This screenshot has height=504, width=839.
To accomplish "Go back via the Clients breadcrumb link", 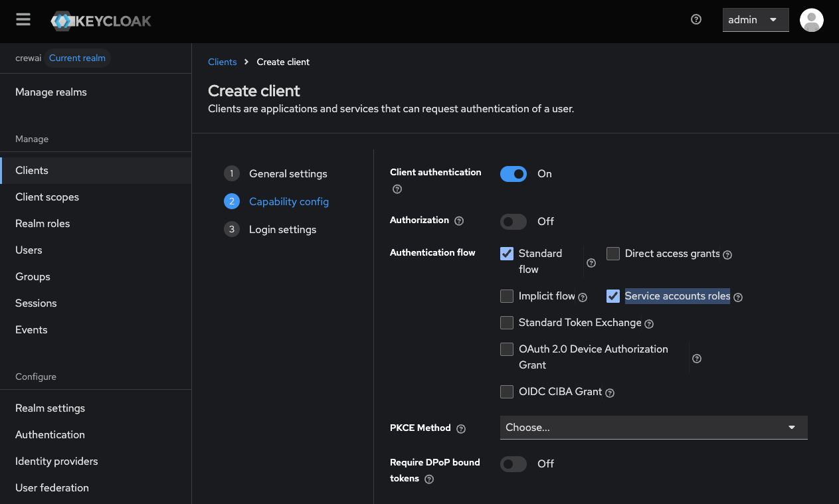I will pyautogui.click(x=223, y=62).
